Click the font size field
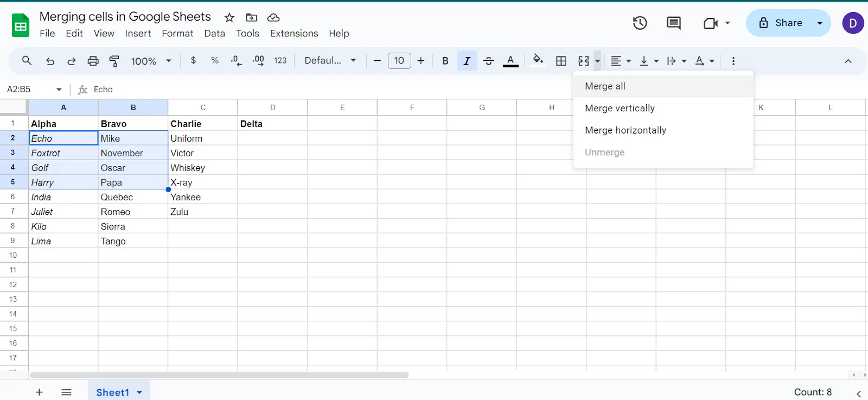This screenshot has width=868, height=400. tap(399, 61)
